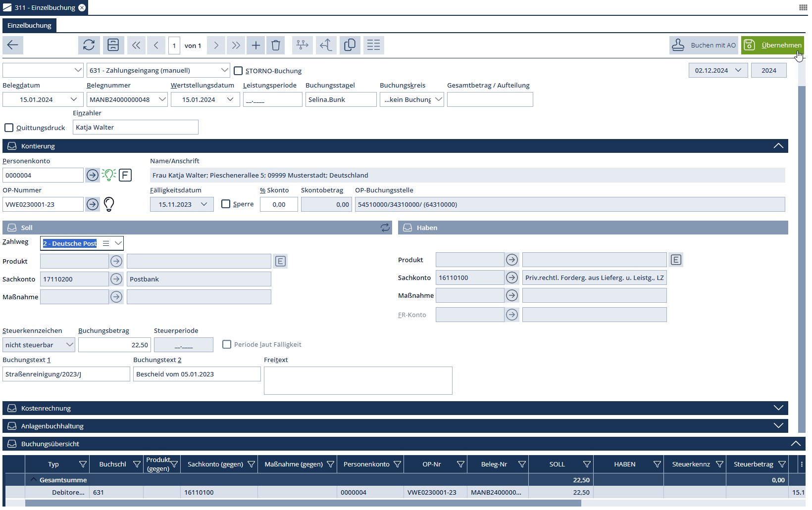Select the 311 - Einzelbuchung window tab
The image size is (812, 510).
pyautogui.click(x=44, y=7)
